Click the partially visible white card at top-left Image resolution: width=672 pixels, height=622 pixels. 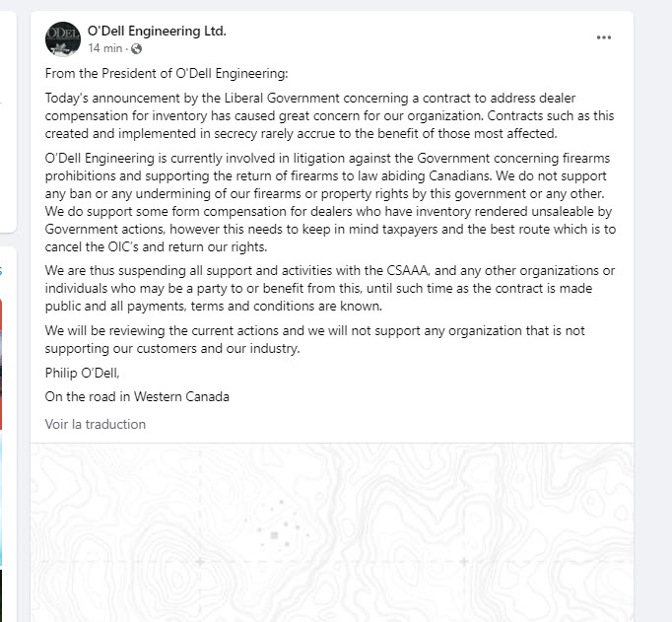pos(8,118)
